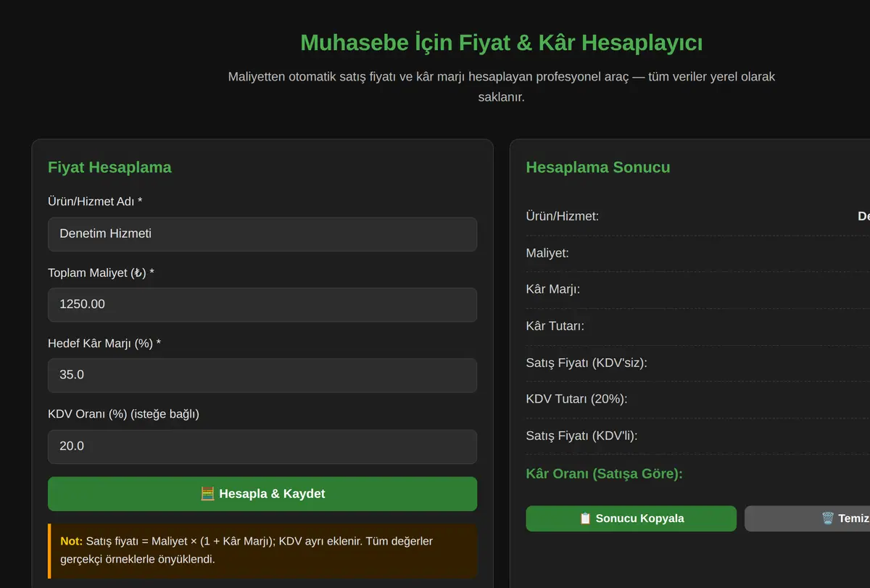Click the Kâr Oranı (Satışa Göre): label
Screen dimensions: 870x588
pyautogui.click(x=605, y=474)
